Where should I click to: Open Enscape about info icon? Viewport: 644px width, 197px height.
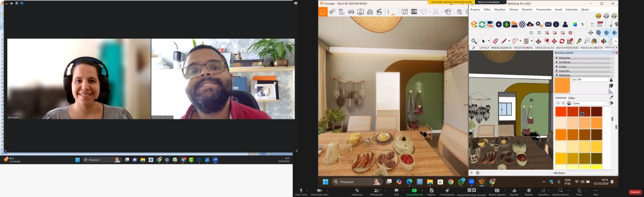[556, 25]
